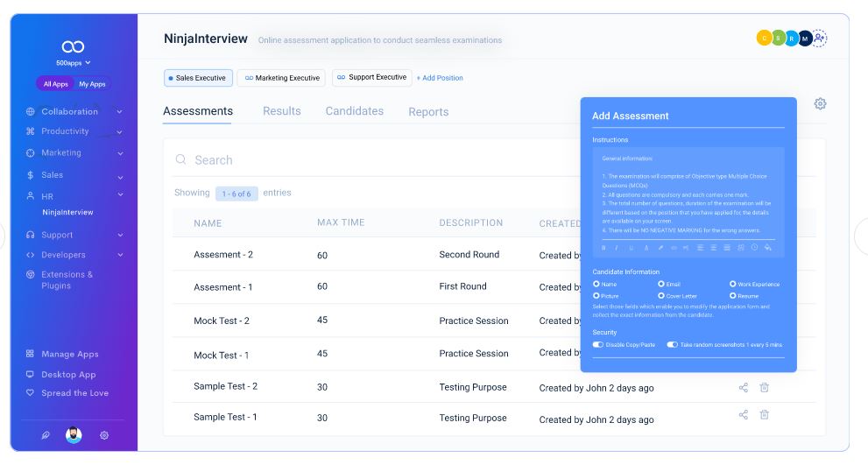This screenshot has width=868, height=472.
Task: Click the yellow C user avatar
Action: point(764,39)
